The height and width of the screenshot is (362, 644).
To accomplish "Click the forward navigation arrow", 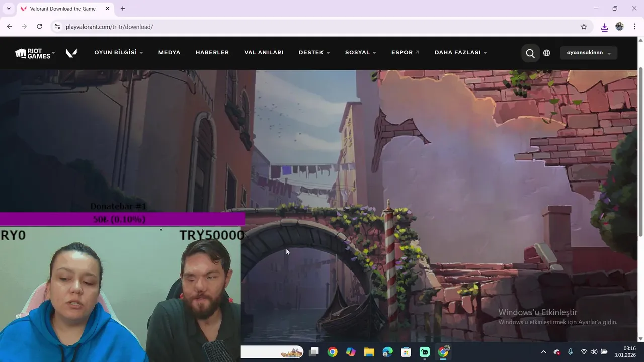I will pyautogui.click(x=24, y=27).
